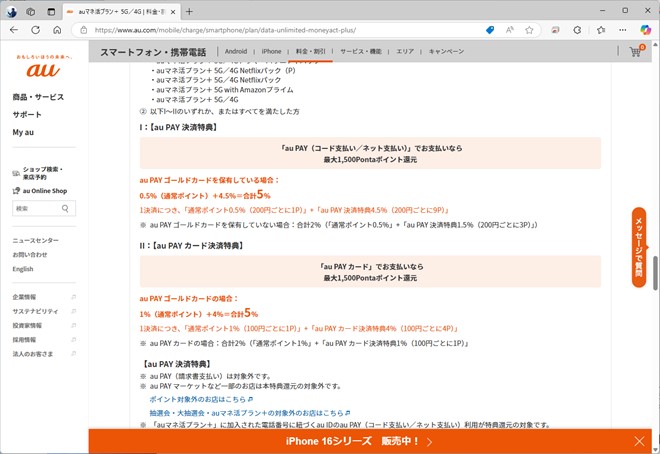660x454 pixels.
Task: Open the メッセージで質問 chat button
Action: pos(639,247)
